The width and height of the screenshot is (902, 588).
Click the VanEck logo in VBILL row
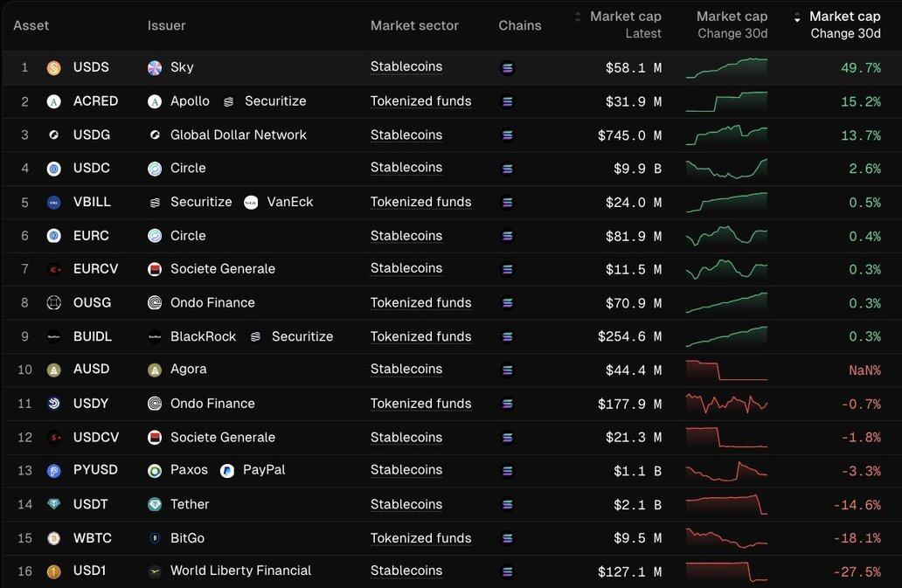[251, 202]
